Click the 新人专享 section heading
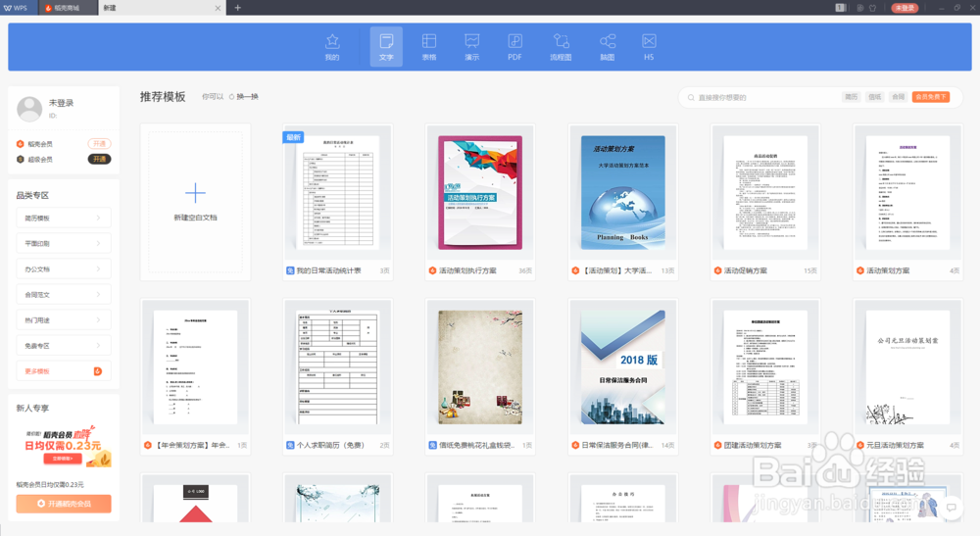Screen dimensions: 980x536 (x=32, y=408)
